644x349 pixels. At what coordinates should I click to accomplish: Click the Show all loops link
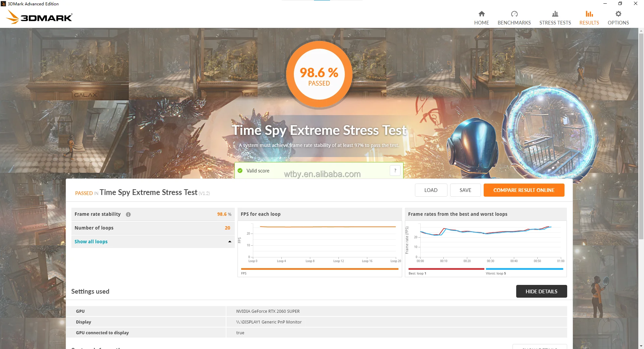[91, 242]
